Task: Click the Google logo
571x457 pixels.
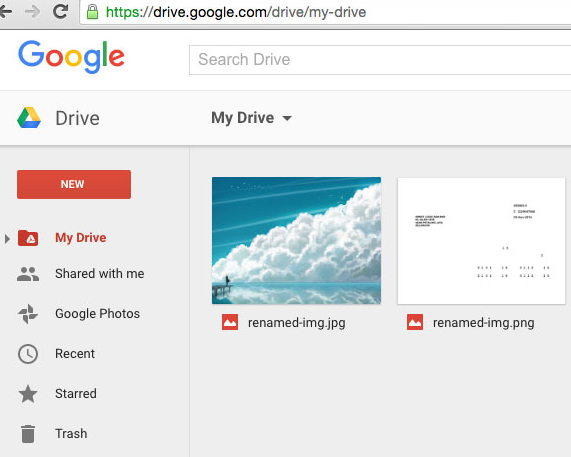Action: [x=71, y=57]
